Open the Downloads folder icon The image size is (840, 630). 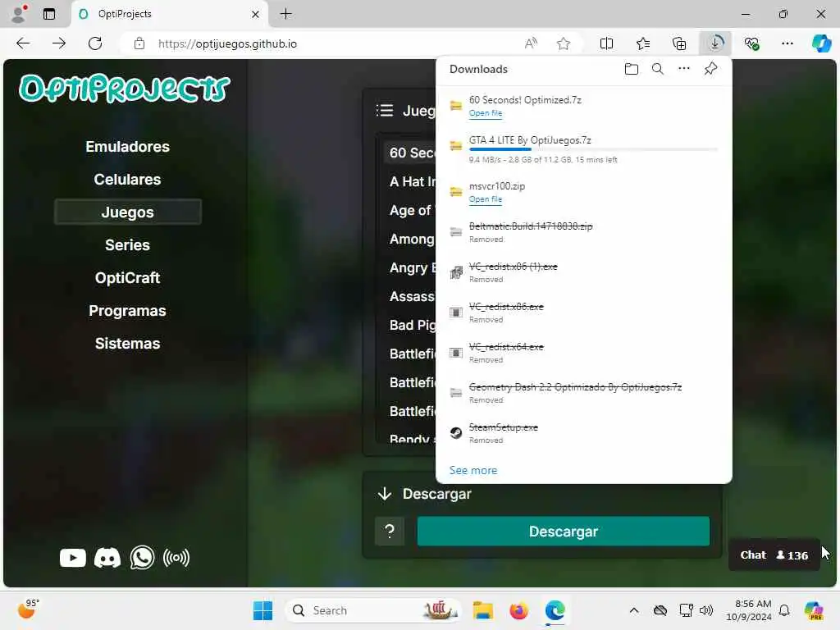632,69
